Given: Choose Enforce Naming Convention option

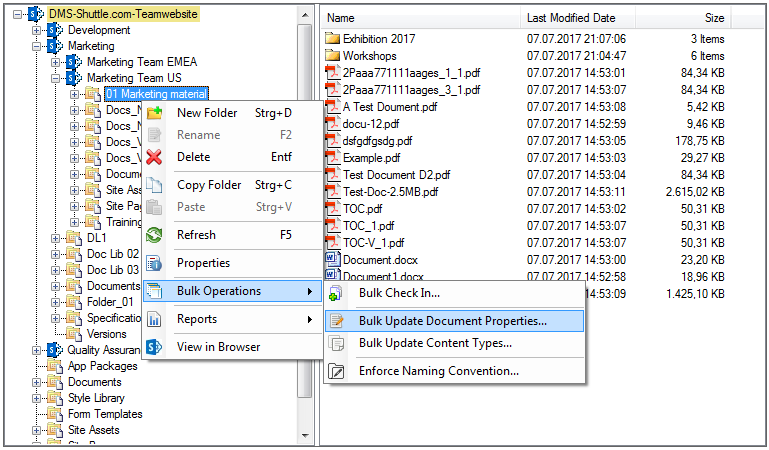Looking at the screenshot, I should coord(454,371).
